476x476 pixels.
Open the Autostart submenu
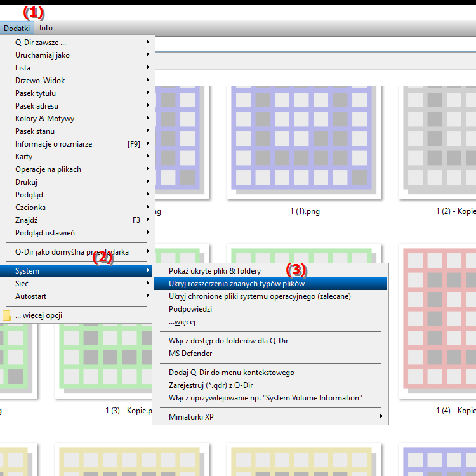point(77,296)
